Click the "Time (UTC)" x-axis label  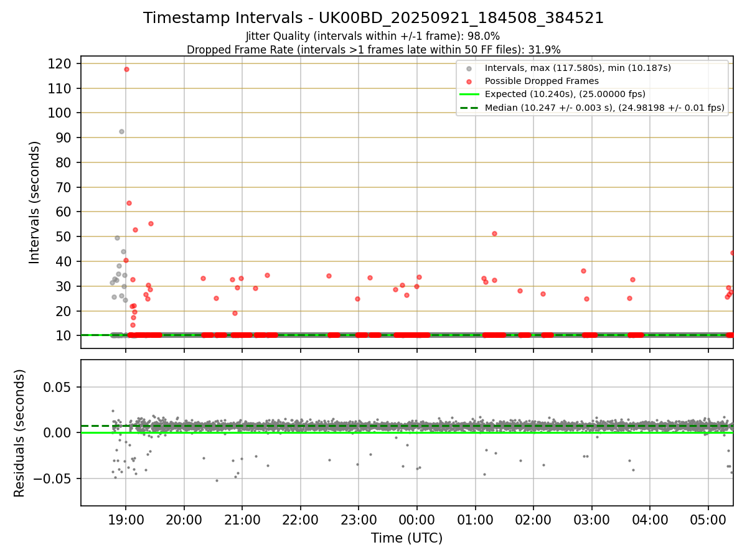406,538
